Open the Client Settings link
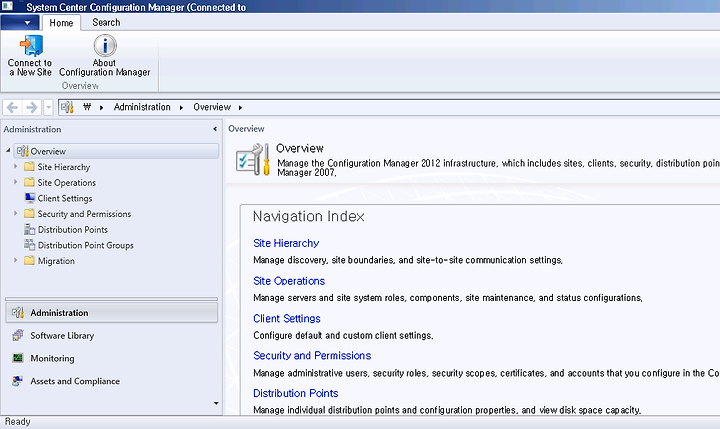 [x=287, y=318]
